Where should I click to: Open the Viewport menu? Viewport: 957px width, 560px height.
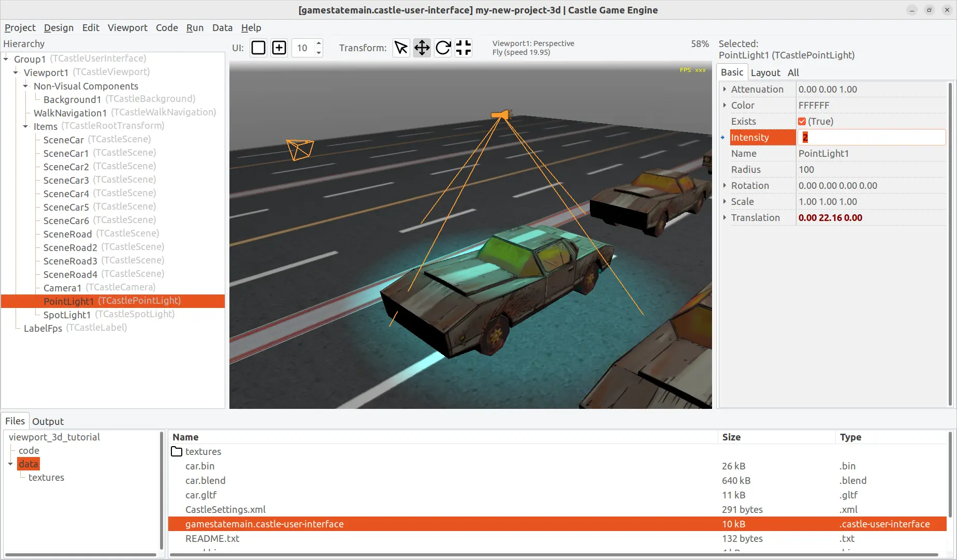(x=127, y=27)
